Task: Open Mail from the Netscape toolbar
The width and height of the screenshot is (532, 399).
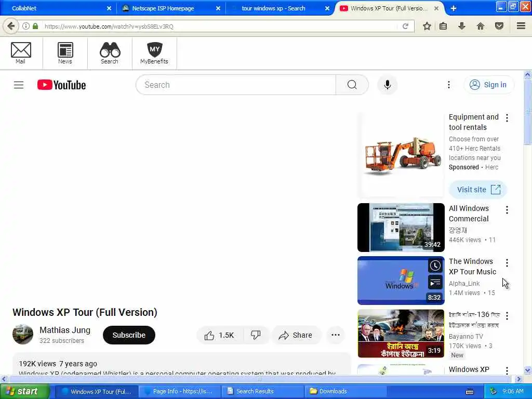Action: [x=21, y=54]
